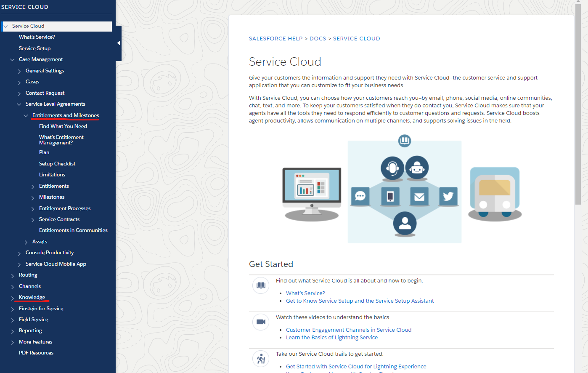Open What's Service? in sidebar
This screenshot has width=588, height=373.
pos(37,37)
